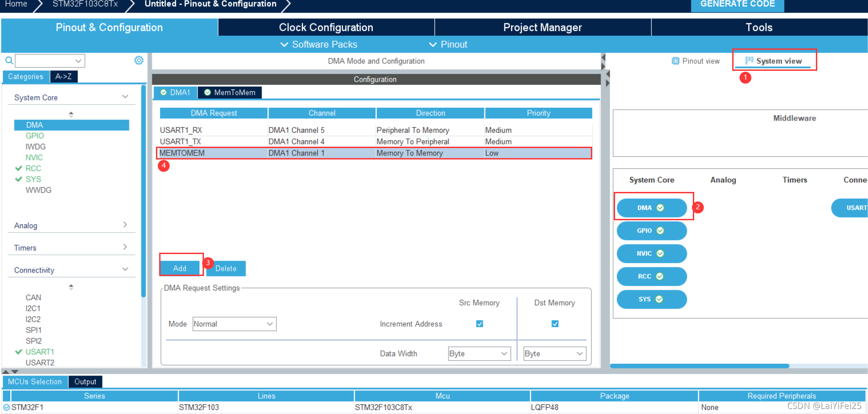Image resolution: width=868 pixels, height=414 pixels.
Task: Click the check icon on NVIC system button
Action: [660, 253]
